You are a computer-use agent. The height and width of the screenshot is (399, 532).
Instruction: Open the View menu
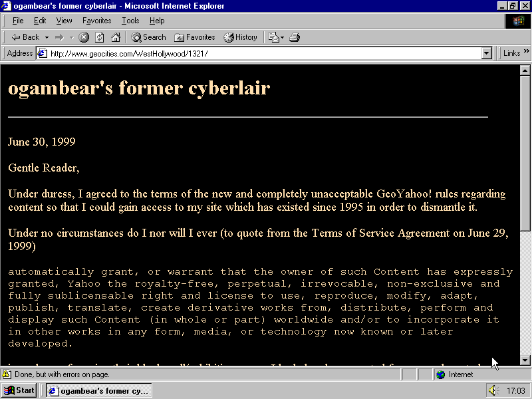(x=64, y=21)
